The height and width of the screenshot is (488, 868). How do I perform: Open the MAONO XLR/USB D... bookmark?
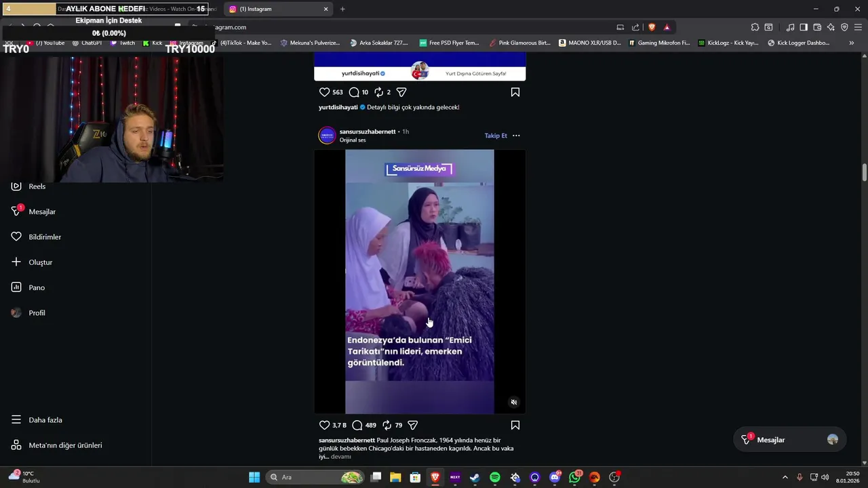(x=589, y=43)
